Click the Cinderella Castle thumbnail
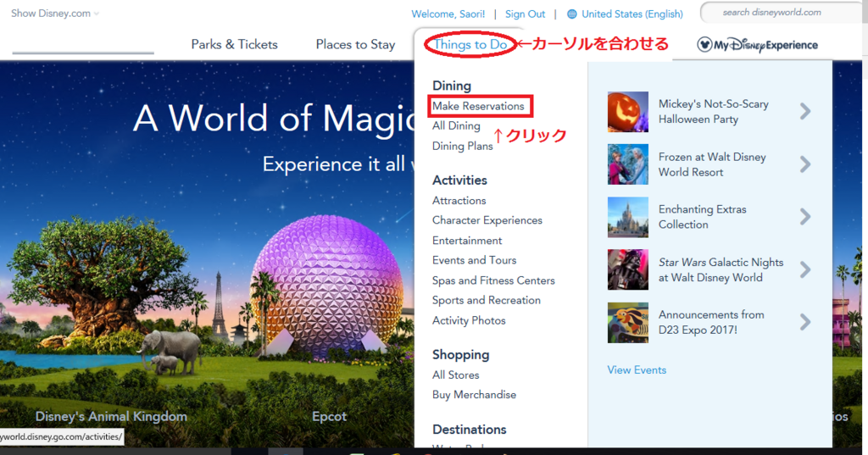 (x=628, y=217)
